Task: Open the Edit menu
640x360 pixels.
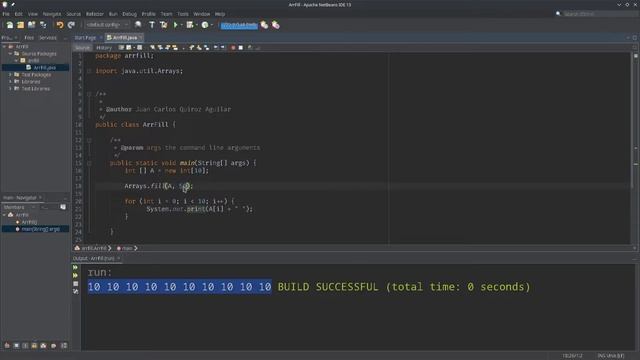Action: tap(18, 14)
